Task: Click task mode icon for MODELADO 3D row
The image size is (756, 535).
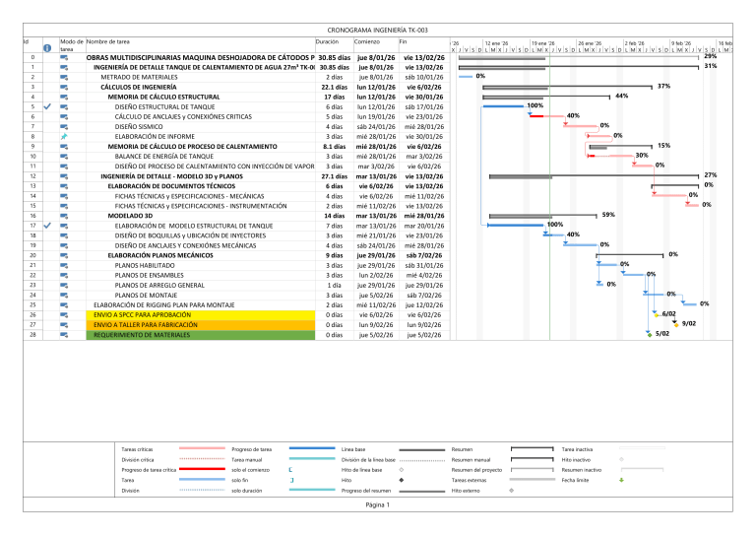Action: tap(65, 215)
